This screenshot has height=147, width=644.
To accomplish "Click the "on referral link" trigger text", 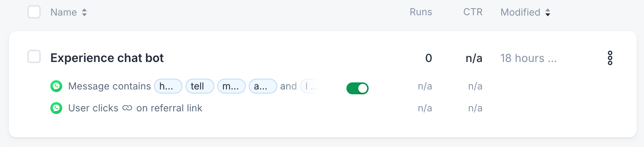I will (x=169, y=108).
